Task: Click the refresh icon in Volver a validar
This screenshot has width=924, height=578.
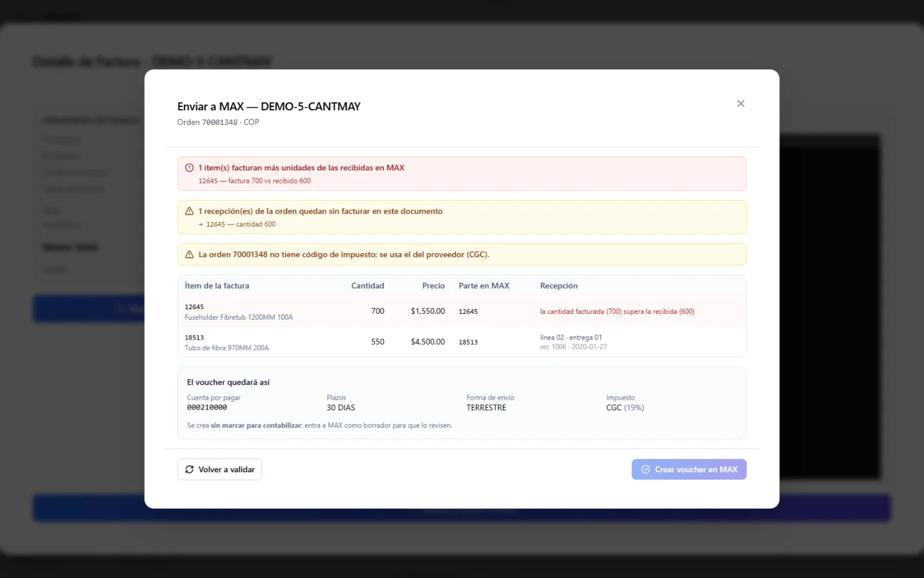Action: (x=189, y=469)
